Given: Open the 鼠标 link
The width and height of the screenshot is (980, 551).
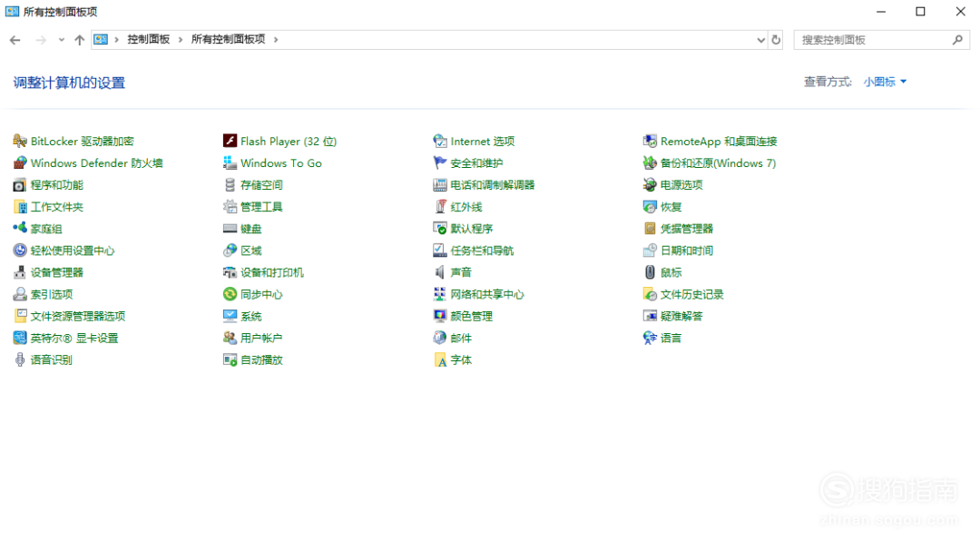Looking at the screenshot, I should (671, 272).
